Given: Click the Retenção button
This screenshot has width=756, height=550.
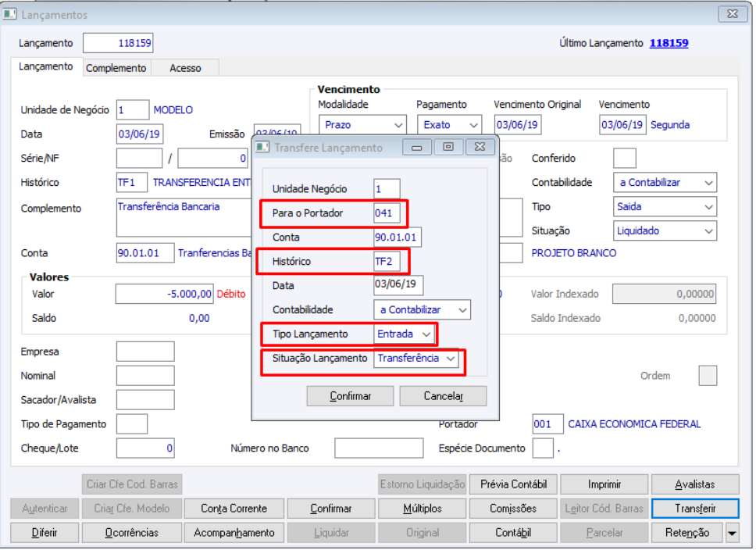Looking at the screenshot, I should click(x=687, y=533).
